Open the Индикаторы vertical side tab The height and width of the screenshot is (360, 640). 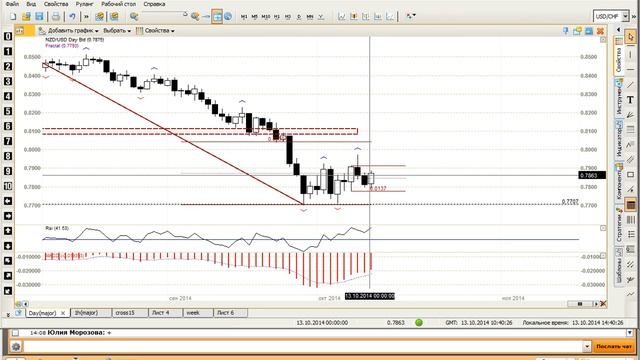coord(619,140)
